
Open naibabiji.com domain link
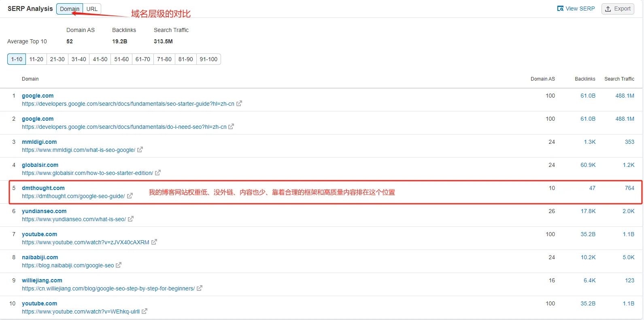pos(40,257)
